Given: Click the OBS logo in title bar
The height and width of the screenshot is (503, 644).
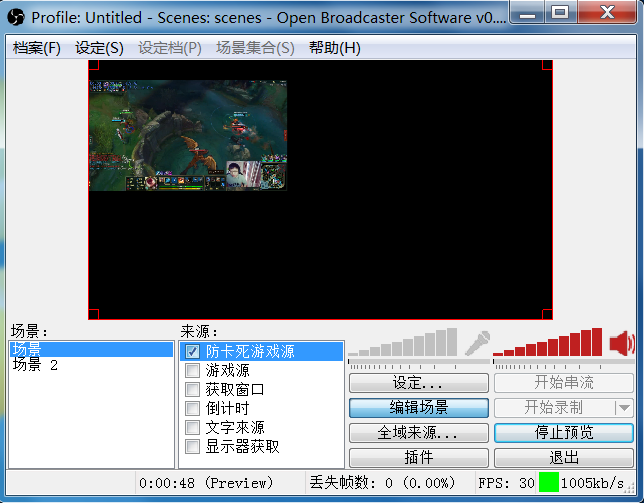Looking at the screenshot, I should [x=17, y=17].
